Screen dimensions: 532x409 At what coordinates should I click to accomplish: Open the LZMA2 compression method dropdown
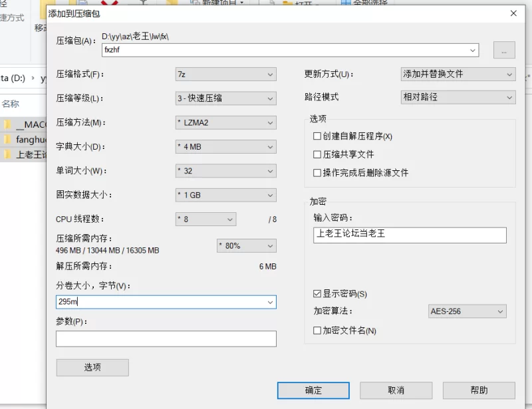226,122
